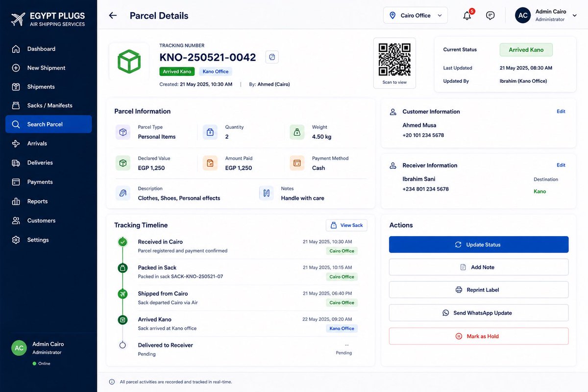This screenshot has height=392, width=588.
Task: Click the info icon in footer note
Action: click(112, 382)
